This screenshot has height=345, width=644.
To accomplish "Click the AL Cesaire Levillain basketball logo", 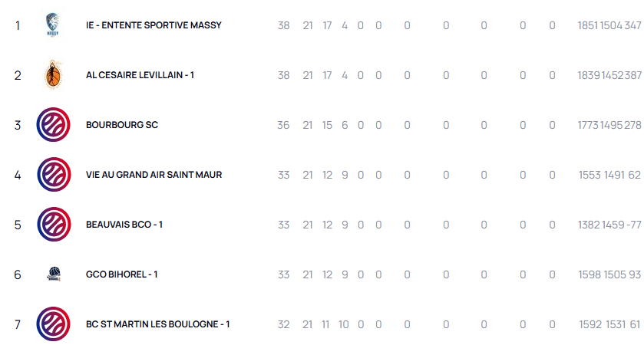I will click(x=53, y=75).
